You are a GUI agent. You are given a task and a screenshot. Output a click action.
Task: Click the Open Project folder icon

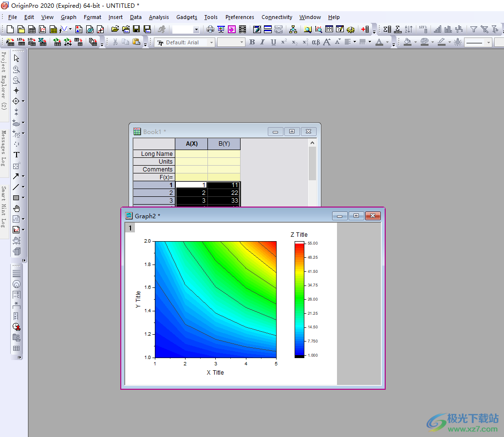pos(115,30)
